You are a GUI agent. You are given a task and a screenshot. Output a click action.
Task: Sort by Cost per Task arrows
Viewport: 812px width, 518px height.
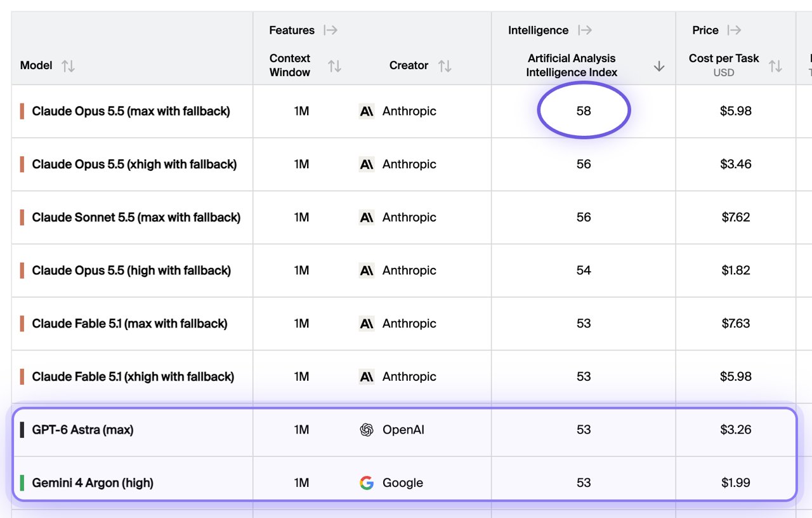775,65
